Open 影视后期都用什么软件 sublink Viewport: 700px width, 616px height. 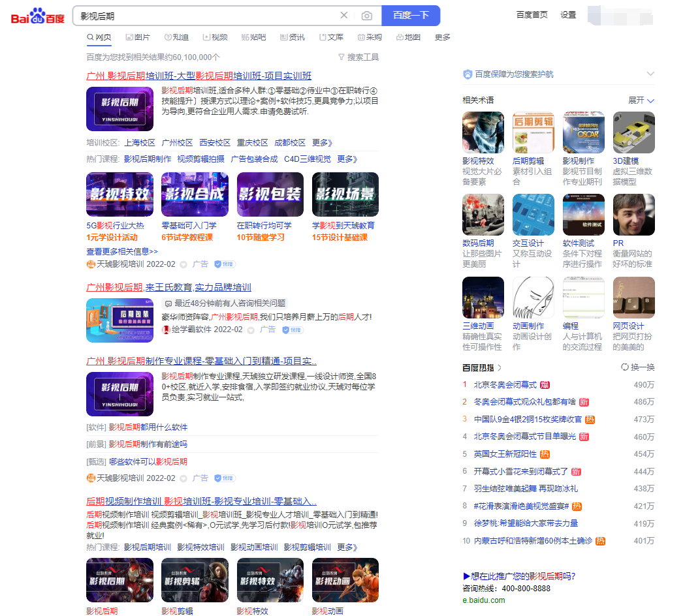click(148, 427)
